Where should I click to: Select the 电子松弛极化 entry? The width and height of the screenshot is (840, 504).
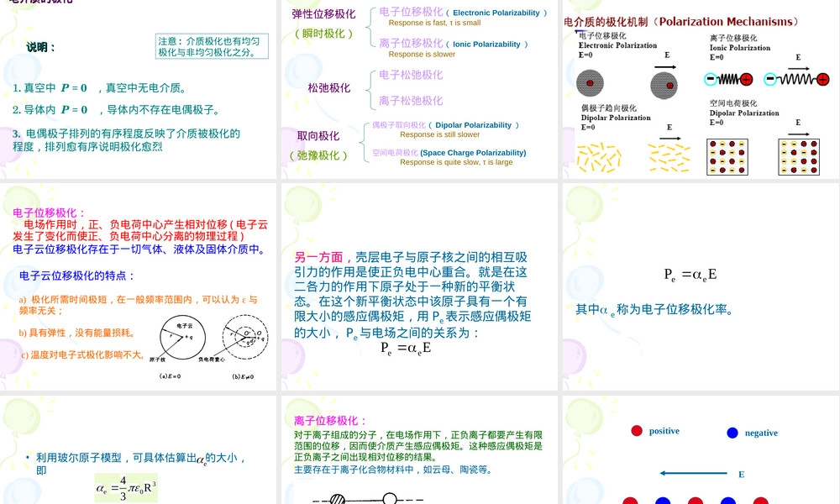pyautogui.click(x=411, y=75)
